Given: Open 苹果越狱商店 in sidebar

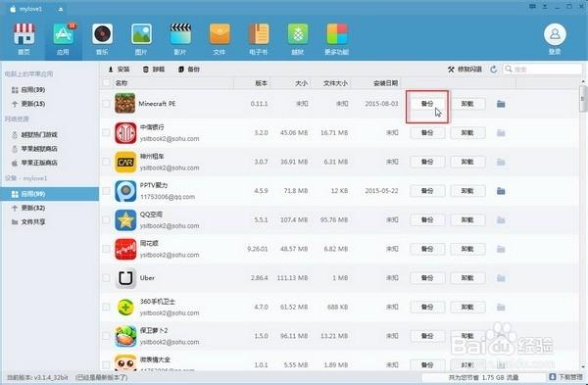Looking at the screenshot, I should pos(34,149).
